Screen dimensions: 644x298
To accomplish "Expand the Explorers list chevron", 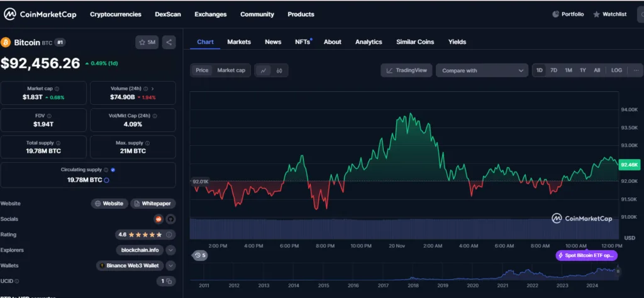I will click(170, 250).
